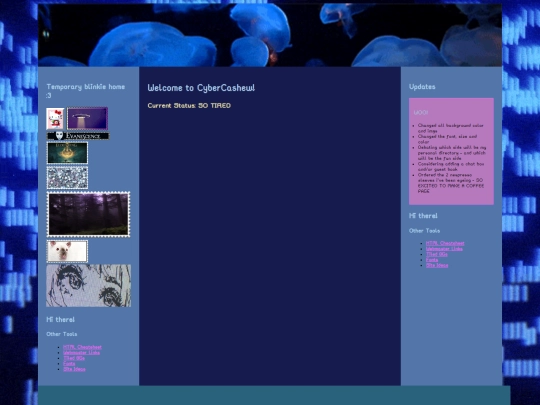Open Fonts link in right sidebar
The width and height of the screenshot is (540, 405).
[432, 260]
